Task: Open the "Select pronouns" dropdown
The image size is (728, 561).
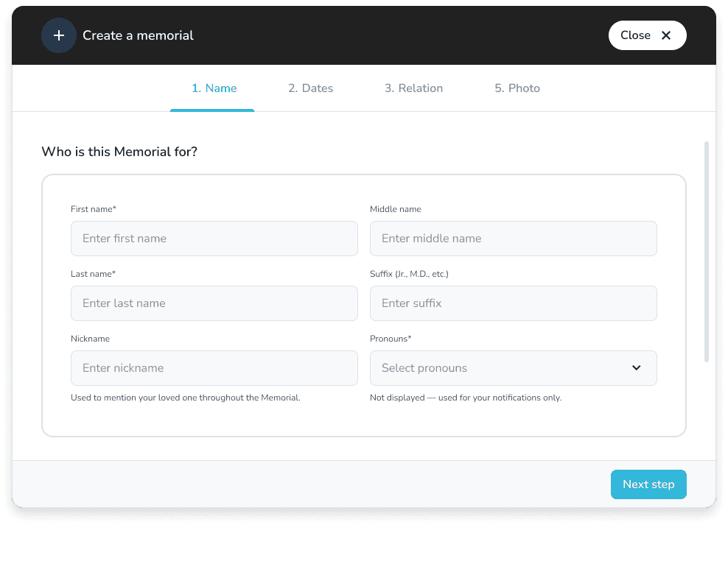Action: click(514, 367)
